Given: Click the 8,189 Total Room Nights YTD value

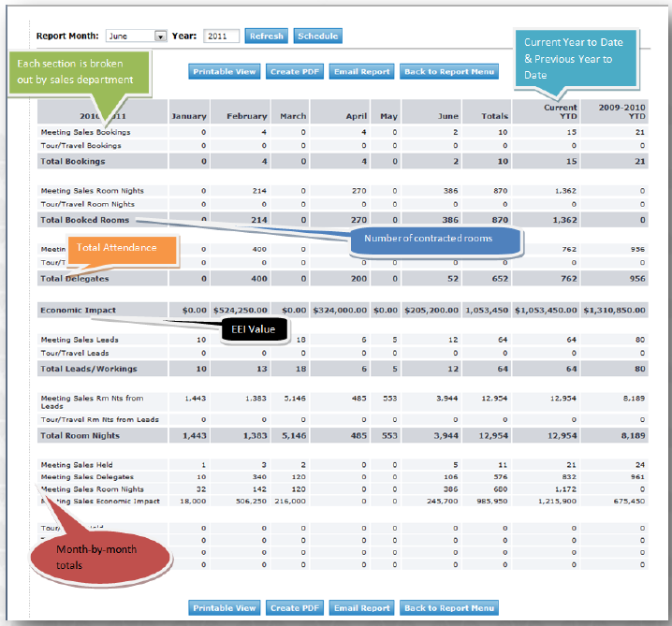Looking at the screenshot, I should (633, 436).
